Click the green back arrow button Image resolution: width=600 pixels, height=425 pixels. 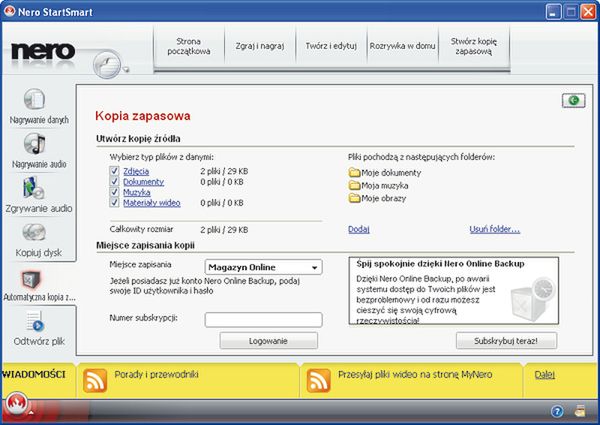coord(573,101)
